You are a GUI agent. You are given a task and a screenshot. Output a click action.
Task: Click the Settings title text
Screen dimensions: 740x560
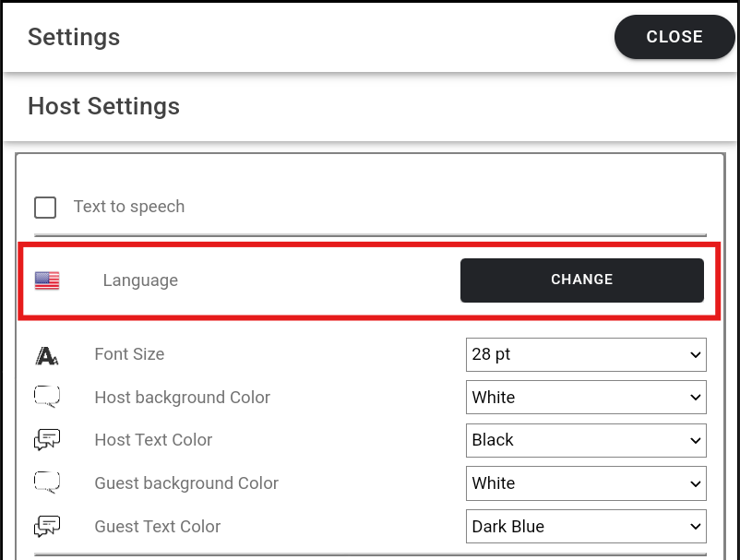coord(74,38)
